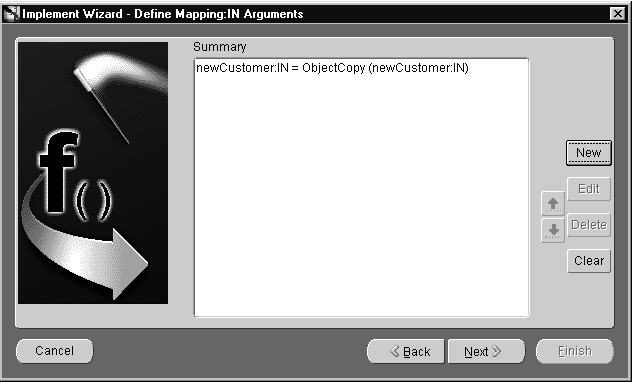Cancel the Implement Wizard

(x=54, y=351)
